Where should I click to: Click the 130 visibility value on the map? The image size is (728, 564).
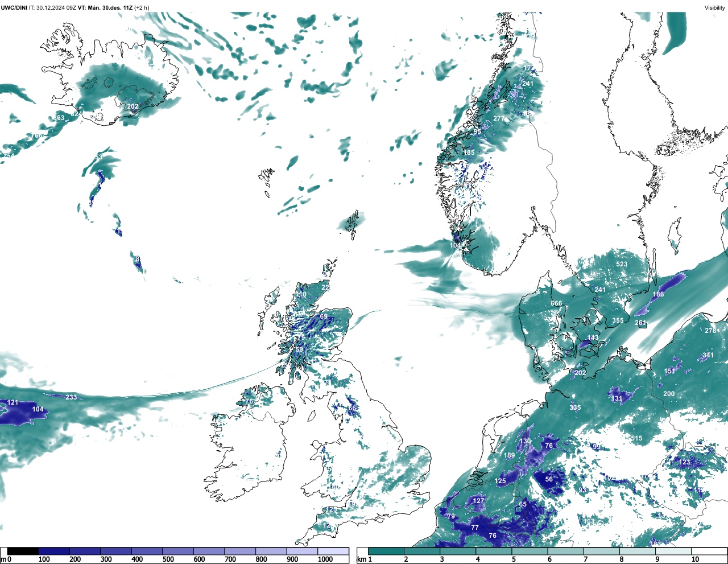[525, 441]
